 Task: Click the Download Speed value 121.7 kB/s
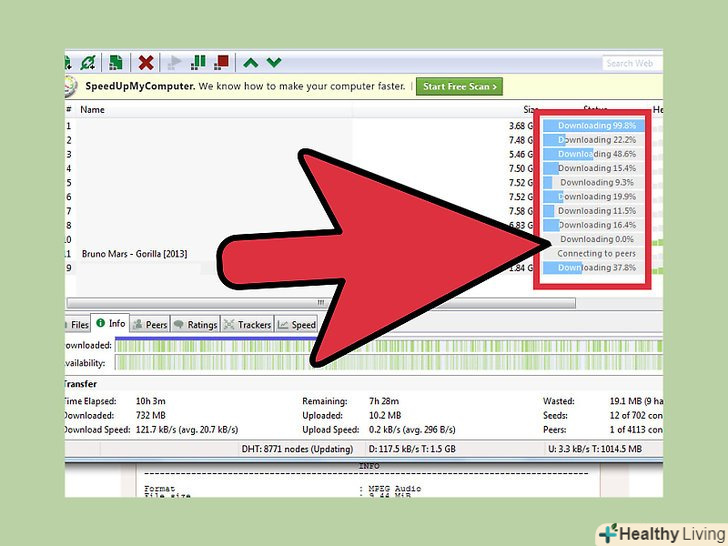click(187, 430)
